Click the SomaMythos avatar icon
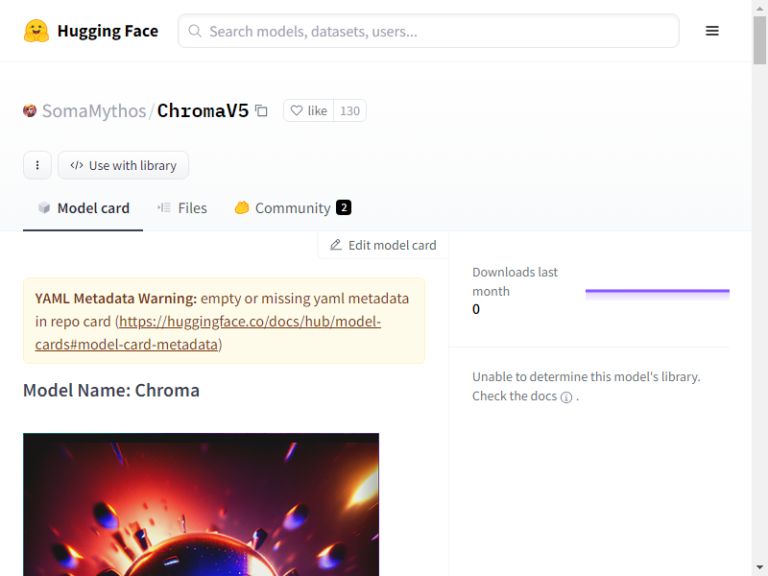 point(30,111)
